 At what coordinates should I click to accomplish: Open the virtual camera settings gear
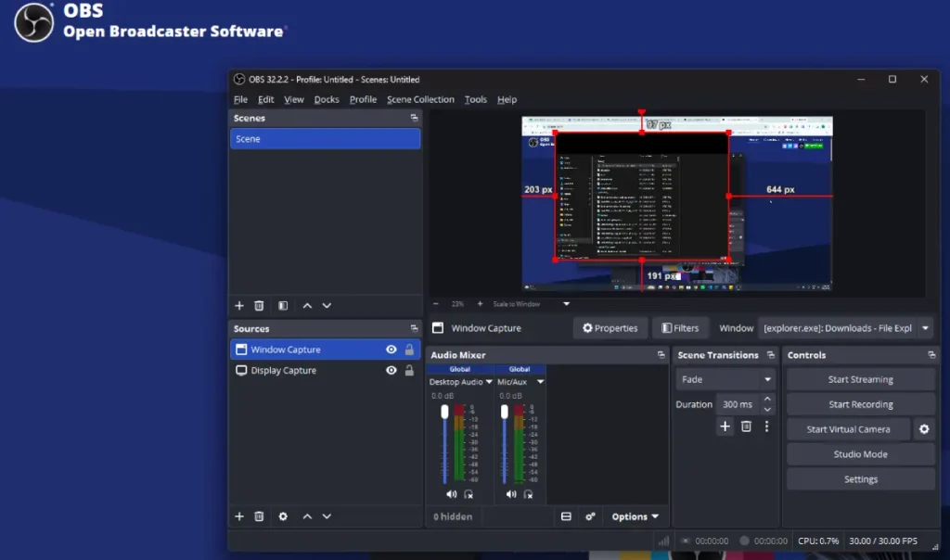click(x=924, y=429)
